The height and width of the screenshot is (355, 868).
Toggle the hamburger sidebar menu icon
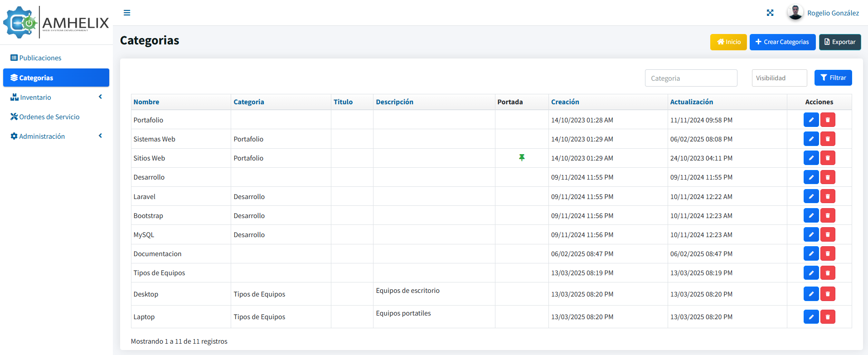127,13
